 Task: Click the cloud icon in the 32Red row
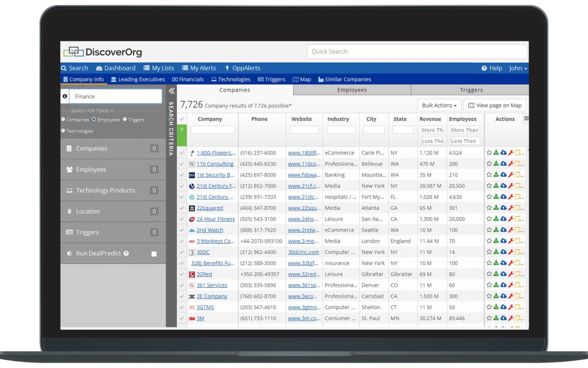point(504,274)
